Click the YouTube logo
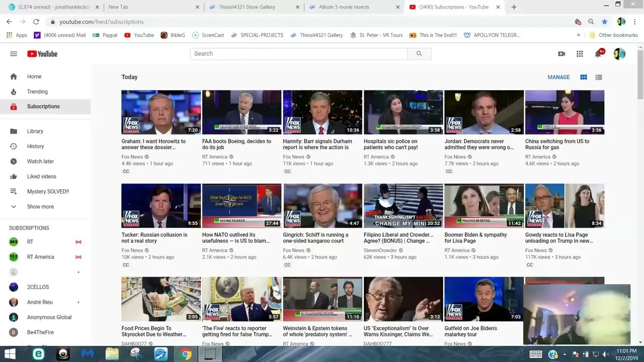The width and height of the screenshot is (644, 362). (x=42, y=54)
